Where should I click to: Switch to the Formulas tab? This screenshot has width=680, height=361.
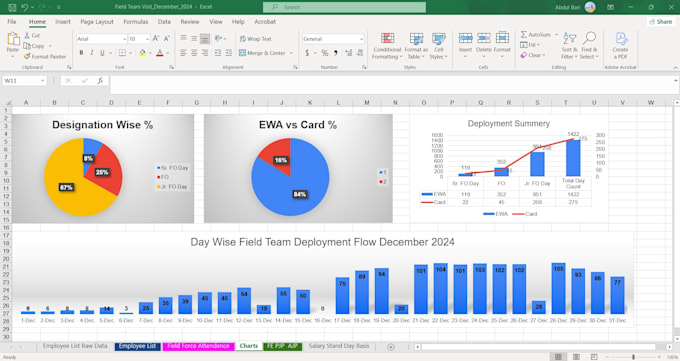point(136,21)
